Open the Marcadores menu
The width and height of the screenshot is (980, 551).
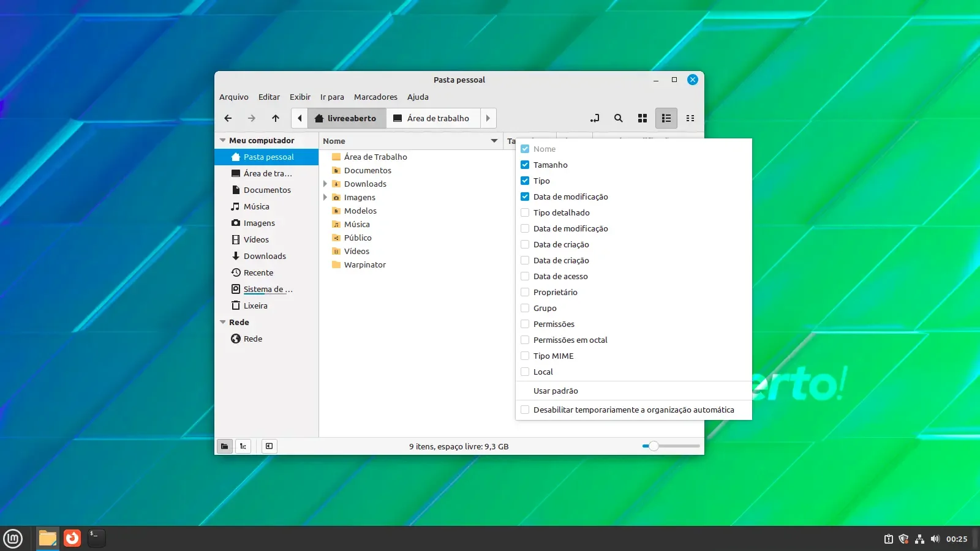pyautogui.click(x=375, y=97)
